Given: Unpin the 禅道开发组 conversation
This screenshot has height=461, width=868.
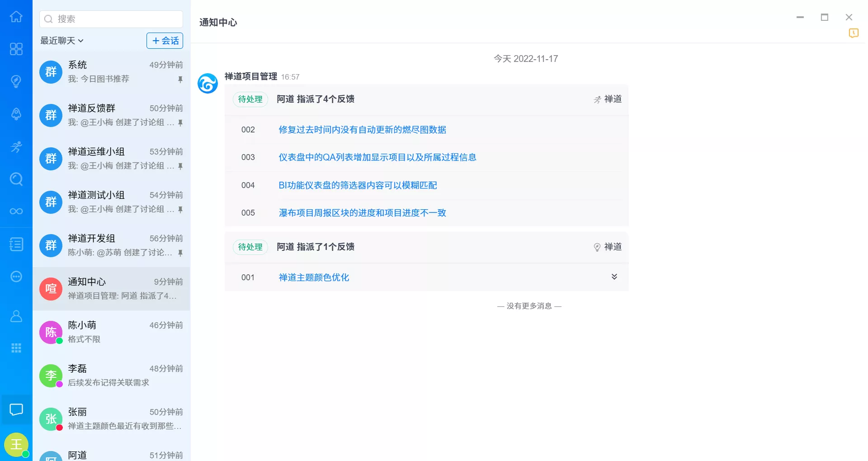Looking at the screenshot, I should 180,253.
